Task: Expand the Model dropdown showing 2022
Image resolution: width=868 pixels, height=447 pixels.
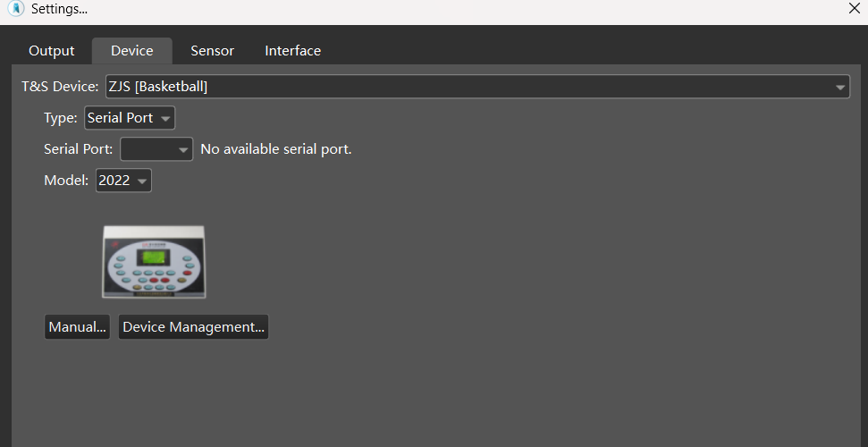Action: tap(123, 181)
